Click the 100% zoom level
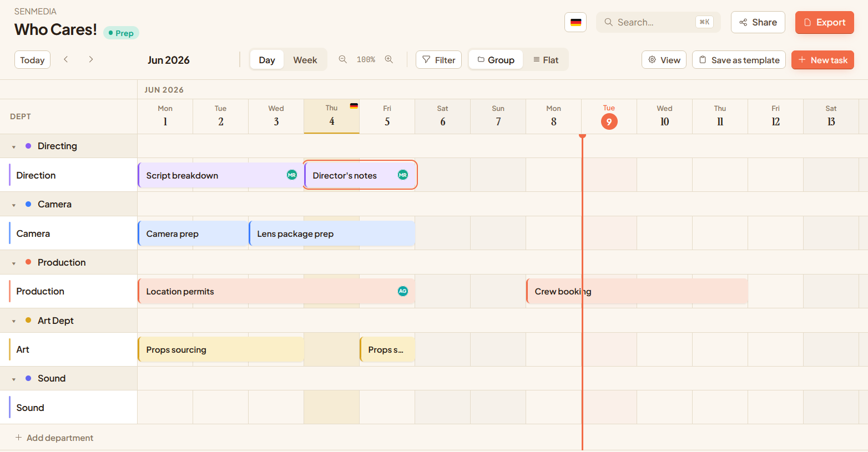The height and width of the screenshot is (452, 868). pyautogui.click(x=366, y=59)
